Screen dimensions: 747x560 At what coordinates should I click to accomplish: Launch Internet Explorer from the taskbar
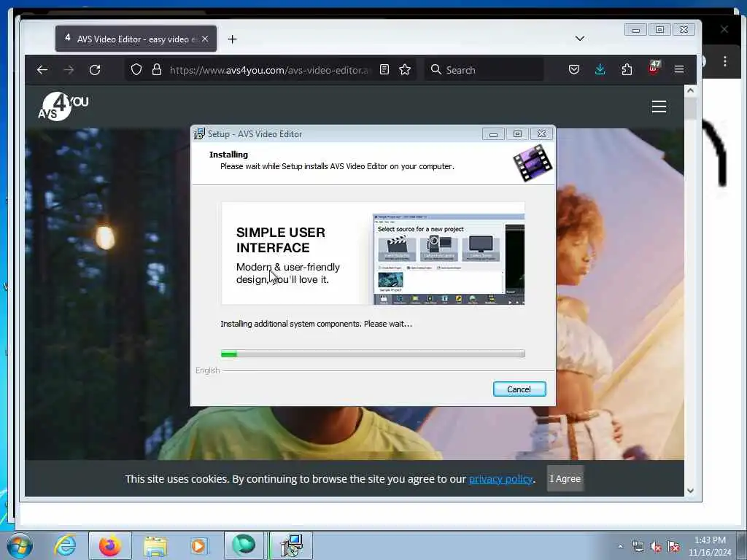tap(65, 545)
